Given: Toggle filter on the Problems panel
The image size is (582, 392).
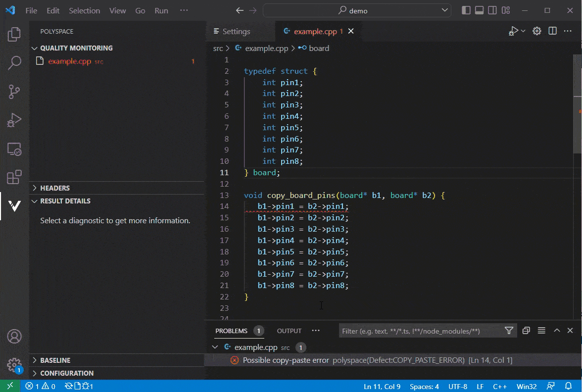Looking at the screenshot, I should (509, 330).
